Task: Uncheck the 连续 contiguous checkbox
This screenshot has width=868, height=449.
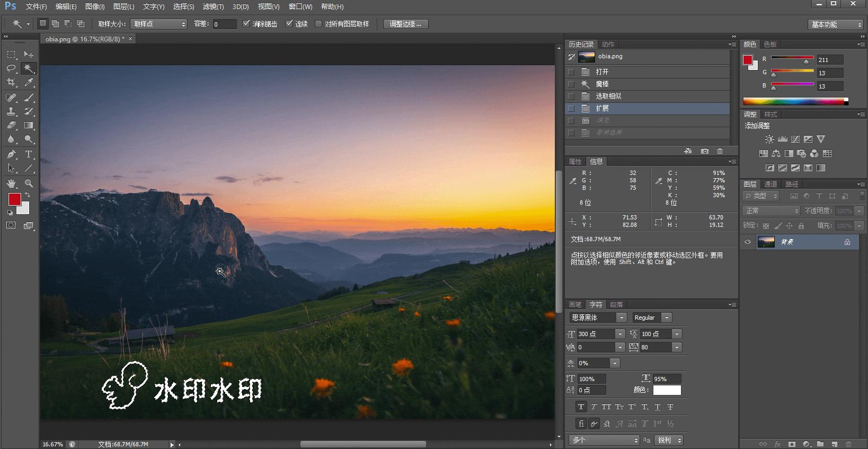Action: click(x=289, y=24)
